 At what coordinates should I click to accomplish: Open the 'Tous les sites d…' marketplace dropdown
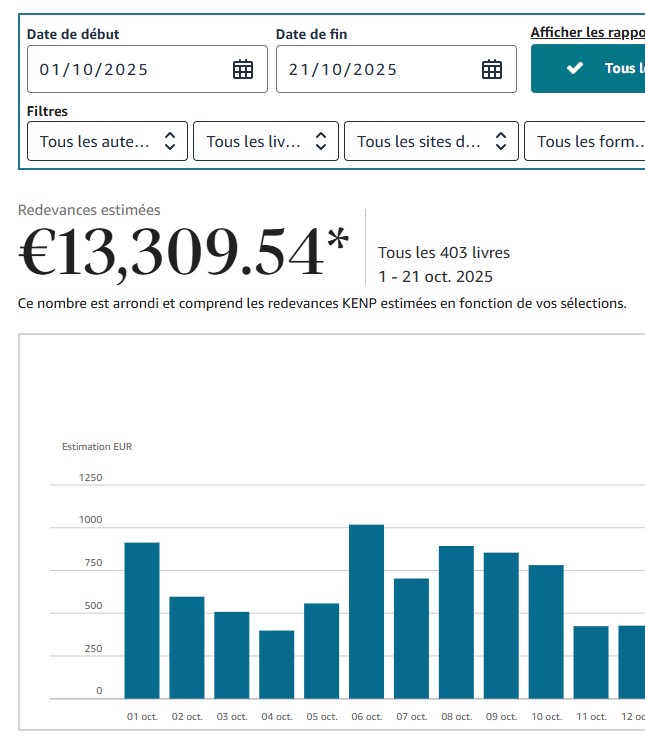(x=431, y=141)
